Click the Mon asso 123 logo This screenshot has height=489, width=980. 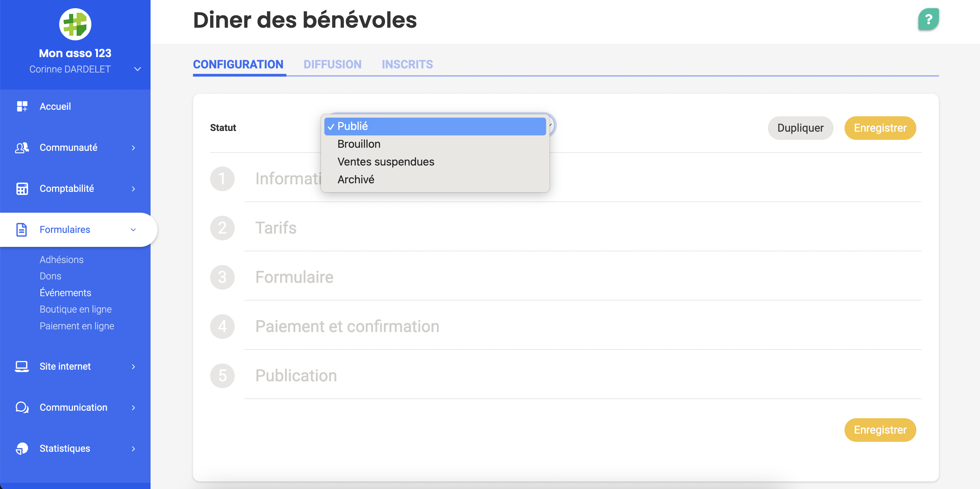(75, 24)
